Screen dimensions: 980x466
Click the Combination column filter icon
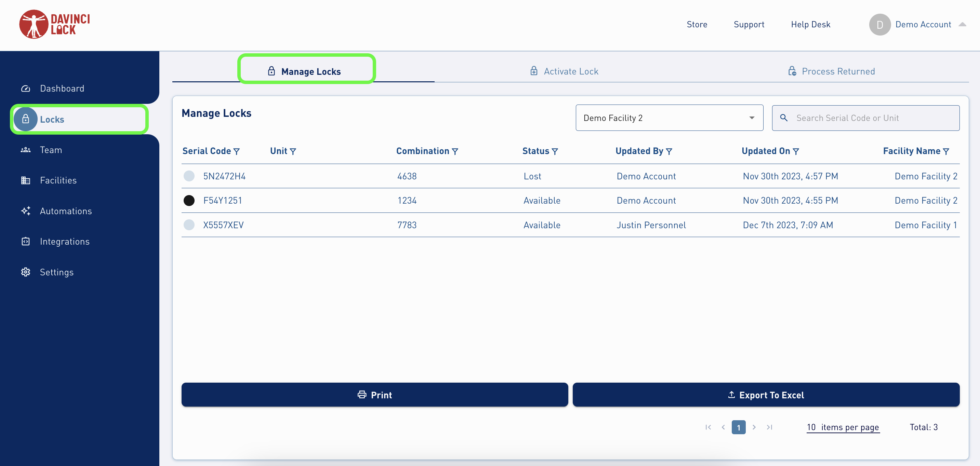(x=455, y=152)
